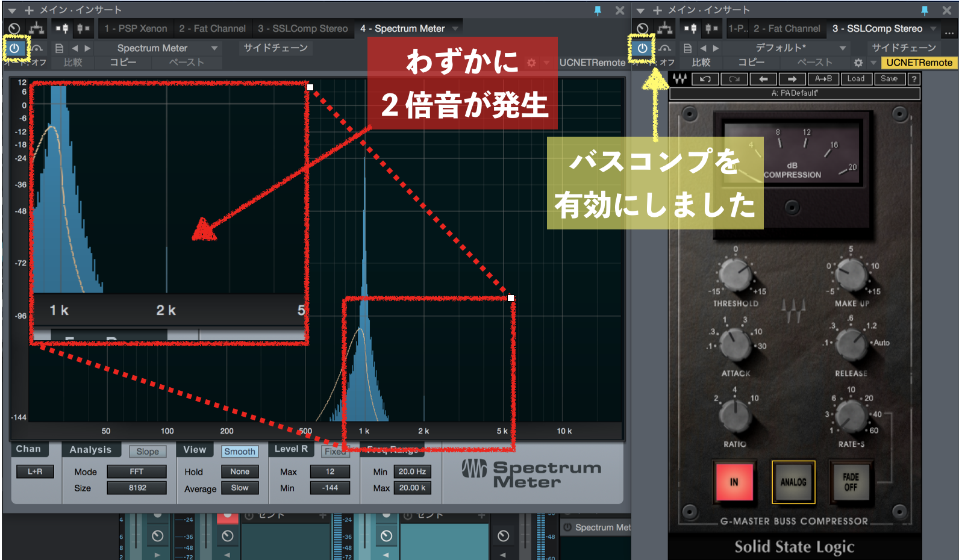The width and height of the screenshot is (959, 560).
Task: Toggle ANALOG on the G-Master Buss Compressor
Action: point(793,482)
